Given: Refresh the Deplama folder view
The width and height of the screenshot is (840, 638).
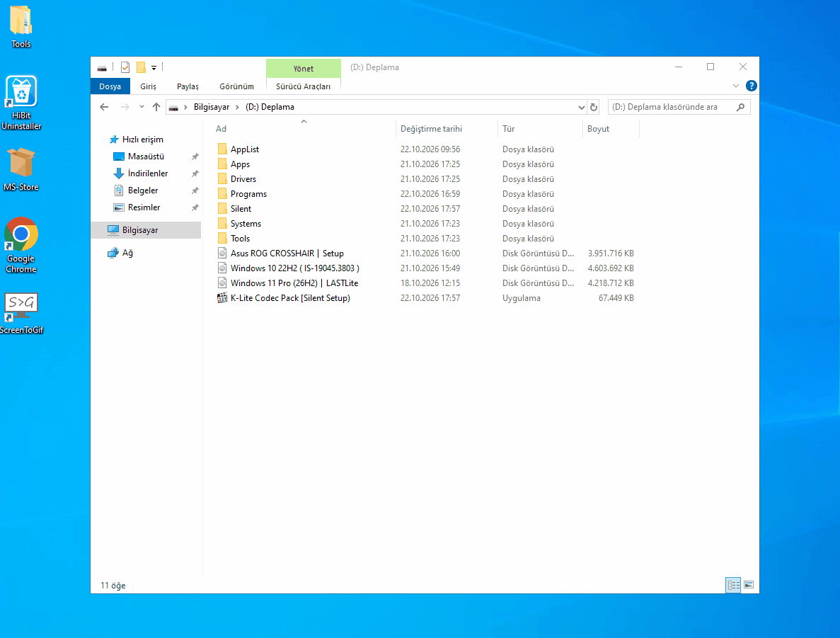Looking at the screenshot, I should pos(594,107).
